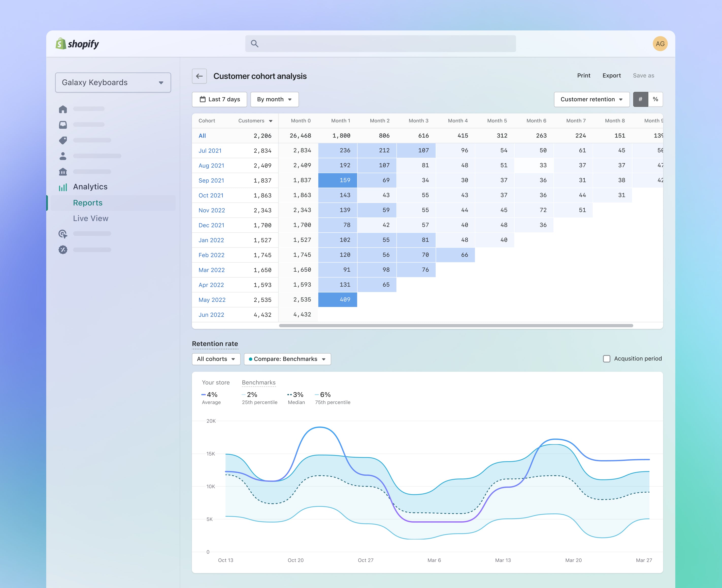Click the Feb 2022 Month 4 cell 66
This screenshot has width=722, height=588.
click(x=455, y=255)
